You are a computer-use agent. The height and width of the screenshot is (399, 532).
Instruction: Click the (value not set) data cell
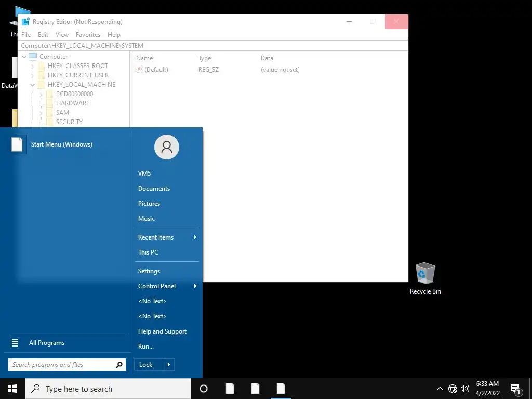(280, 70)
